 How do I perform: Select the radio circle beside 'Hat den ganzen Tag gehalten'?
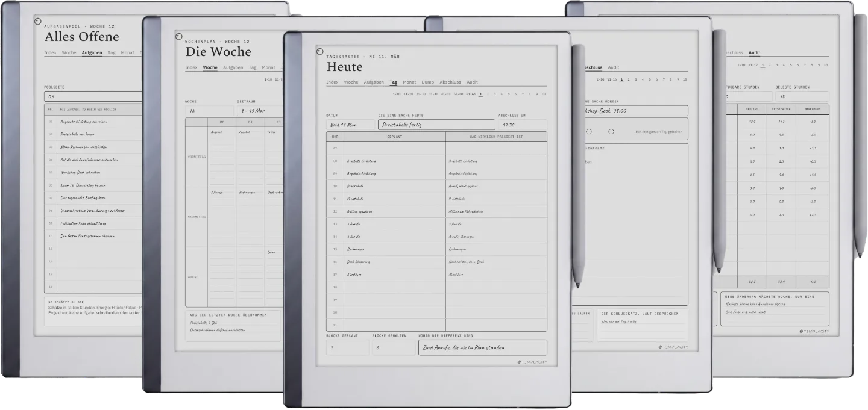point(611,131)
